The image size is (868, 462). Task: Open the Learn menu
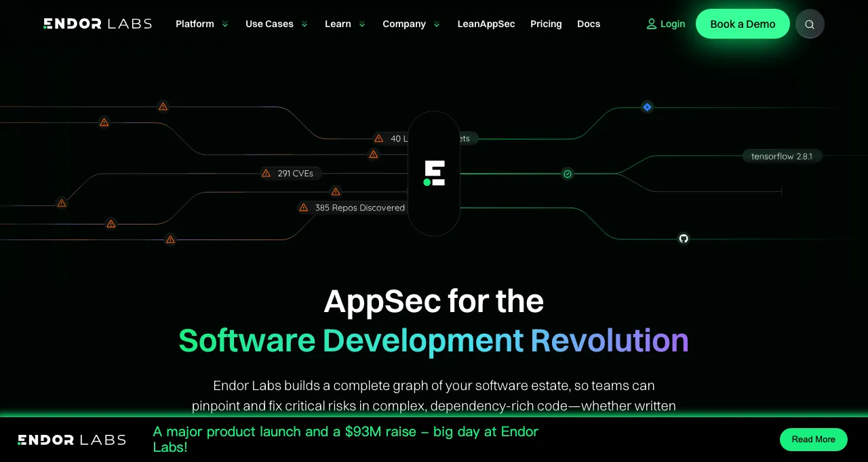[x=338, y=24]
